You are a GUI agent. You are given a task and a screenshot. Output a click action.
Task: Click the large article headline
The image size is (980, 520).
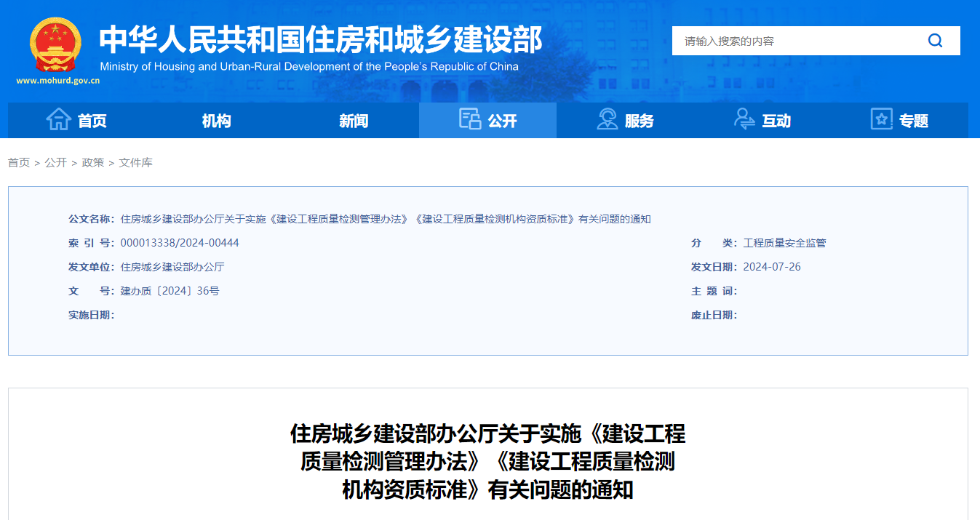488,462
